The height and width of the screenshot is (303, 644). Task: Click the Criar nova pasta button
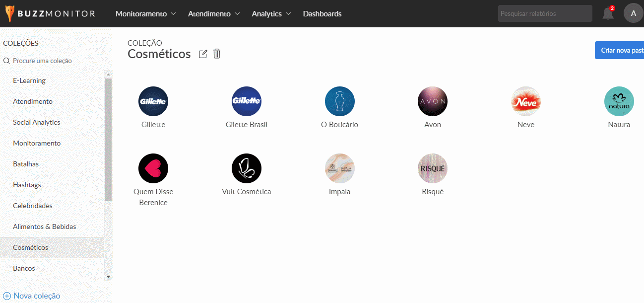tap(621, 50)
